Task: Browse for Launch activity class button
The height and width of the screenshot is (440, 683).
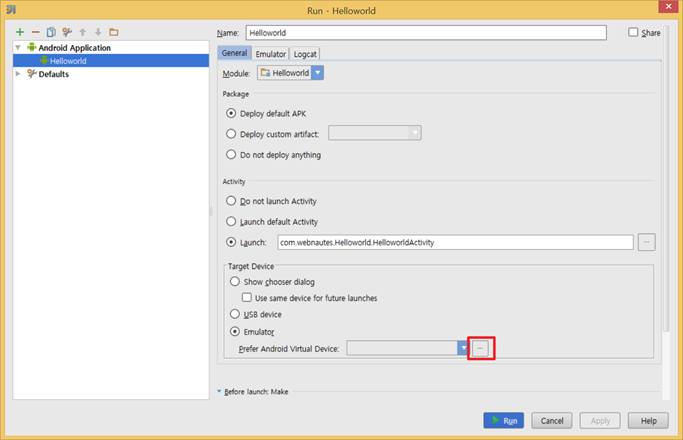Action: (646, 242)
